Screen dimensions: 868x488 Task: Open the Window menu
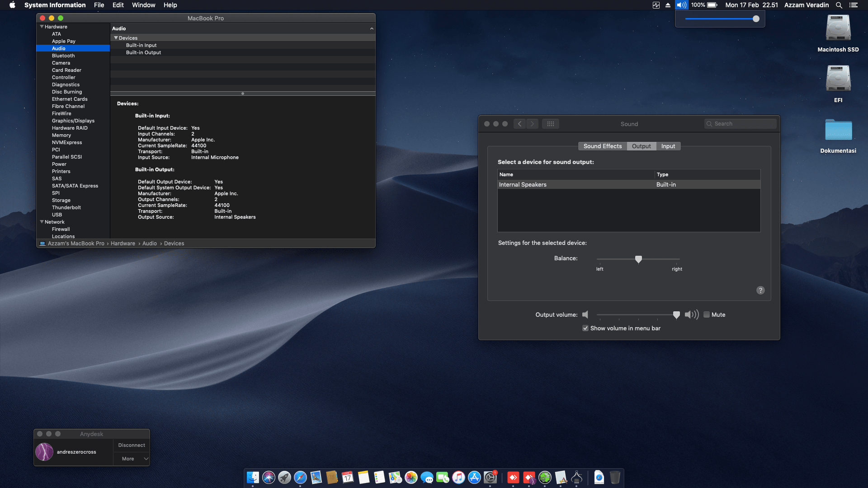pyautogui.click(x=143, y=5)
